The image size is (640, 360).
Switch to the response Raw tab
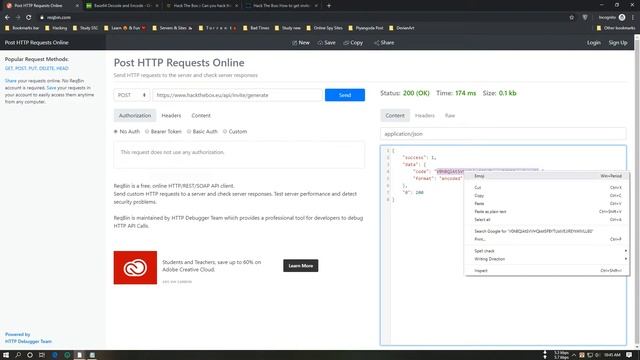tap(450, 116)
